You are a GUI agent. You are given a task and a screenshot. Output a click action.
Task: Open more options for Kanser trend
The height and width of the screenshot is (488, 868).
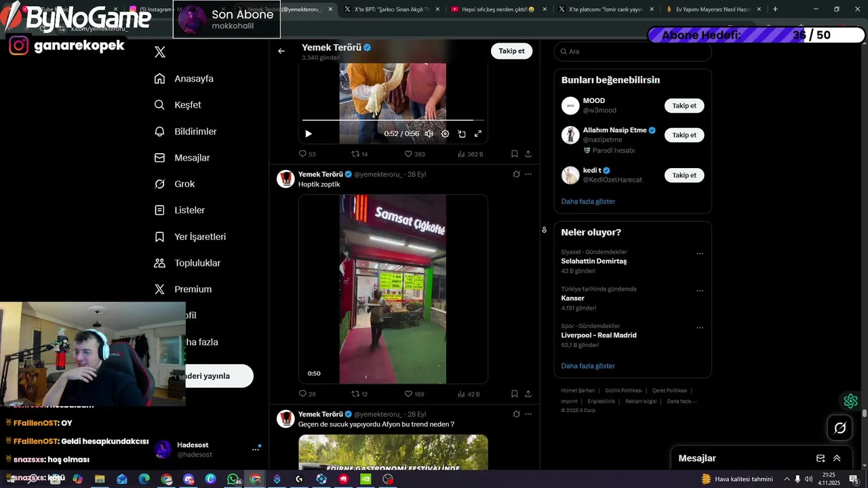pos(700,291)
